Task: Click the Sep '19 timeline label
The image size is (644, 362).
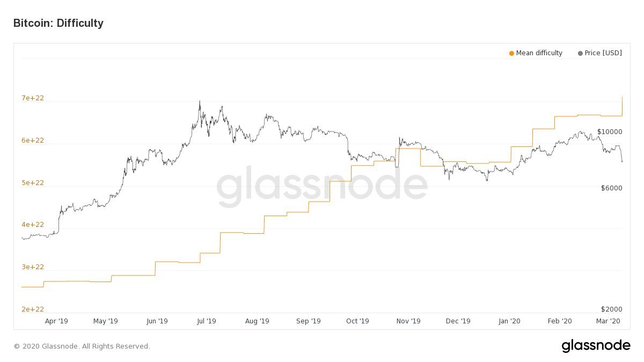Action: pos(308,321)
